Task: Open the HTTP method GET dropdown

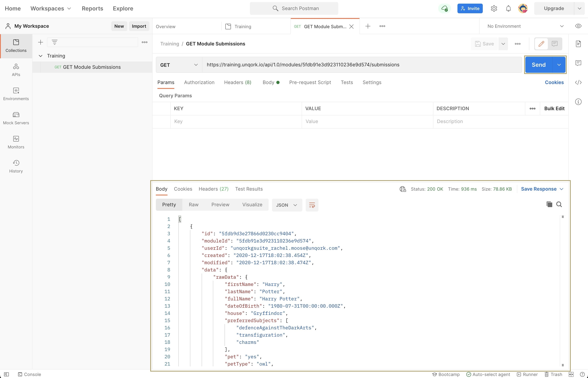Action: [179, 65]
